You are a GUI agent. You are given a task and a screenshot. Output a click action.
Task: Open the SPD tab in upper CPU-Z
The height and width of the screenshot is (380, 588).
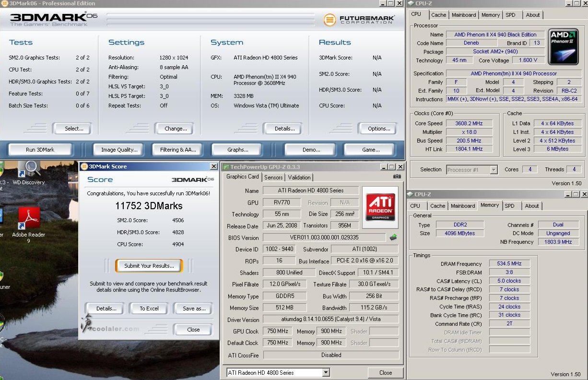510,15
